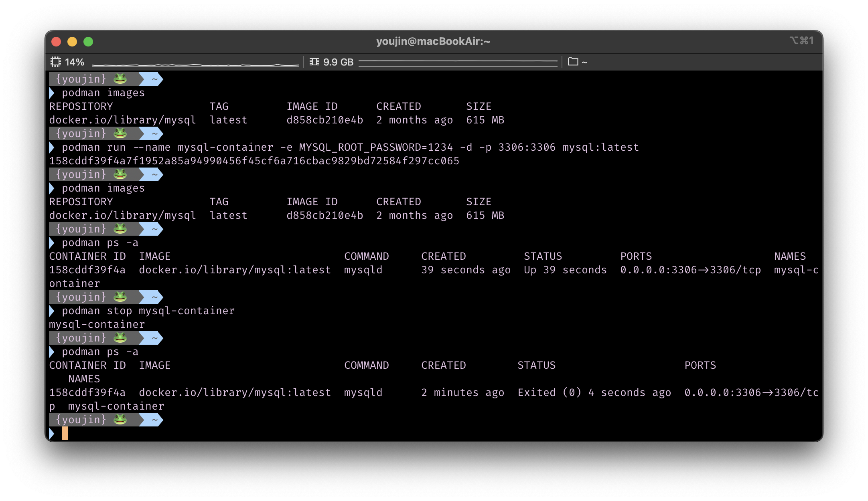
Task: Click the folder icon in status bar
Action: tap(573, 62)
